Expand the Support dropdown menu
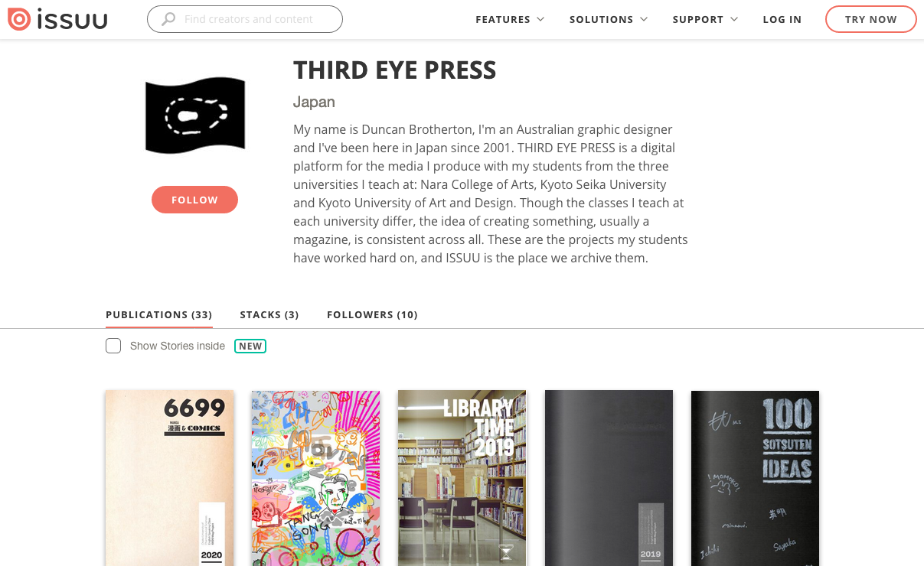Image resolution: width=924 pixels, height=566 pixels. [705, 19]
